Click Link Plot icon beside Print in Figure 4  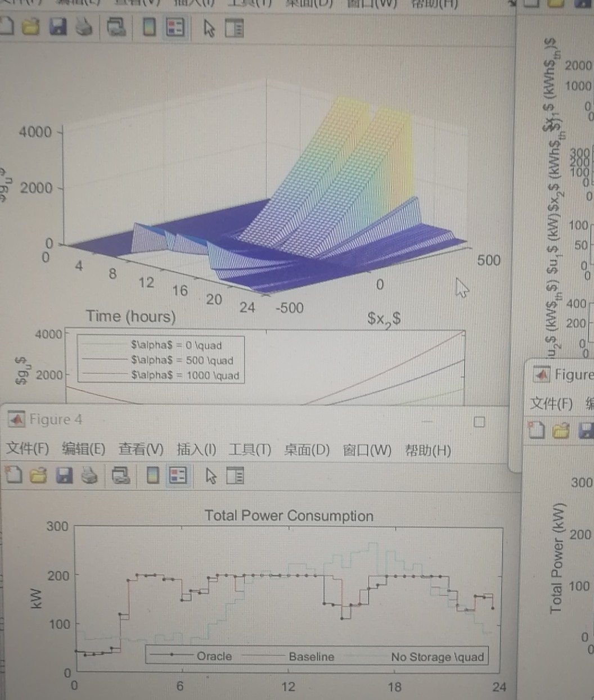(x=121, y=476)
